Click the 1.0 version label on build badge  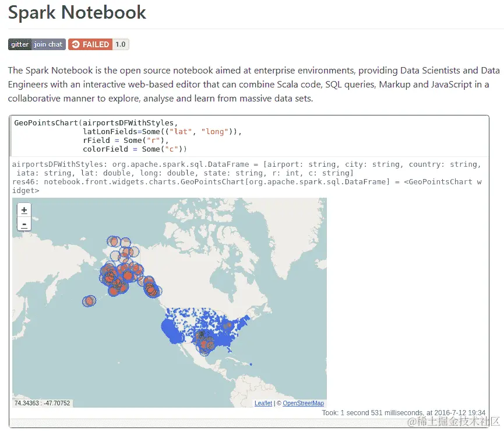121,44
